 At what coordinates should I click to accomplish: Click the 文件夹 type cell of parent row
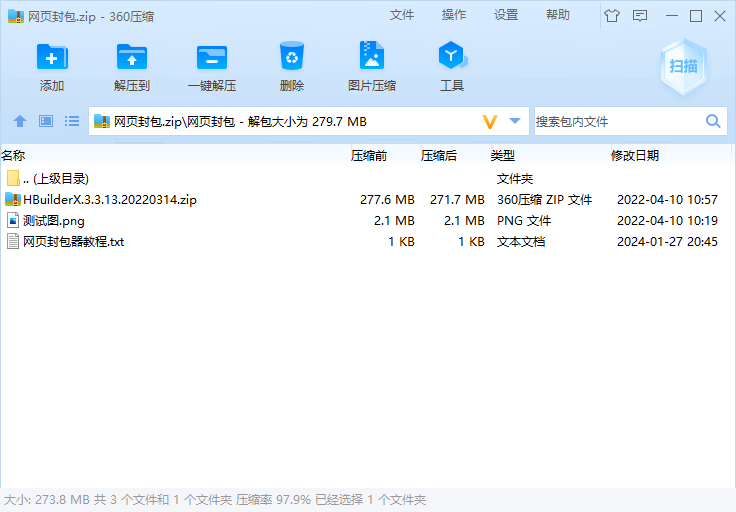click(515, 178)
